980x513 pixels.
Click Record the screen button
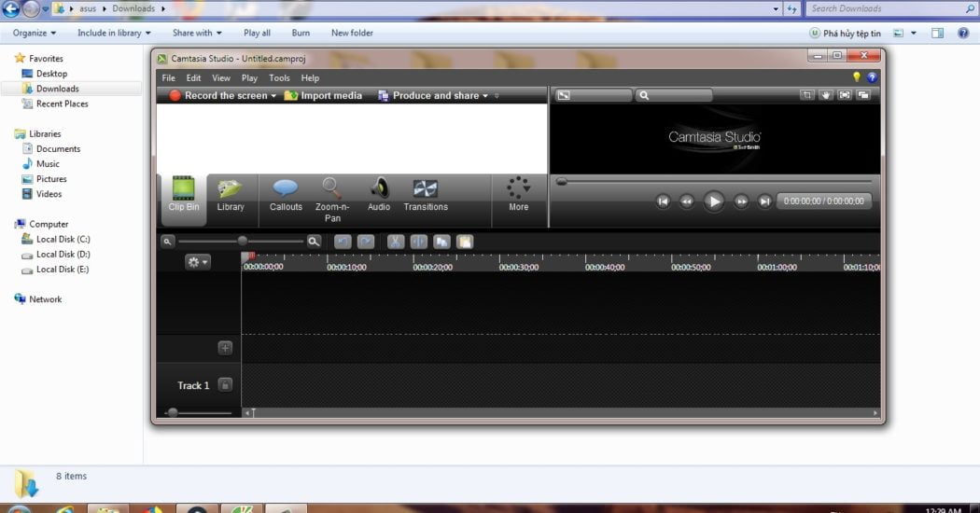(218, 95)
